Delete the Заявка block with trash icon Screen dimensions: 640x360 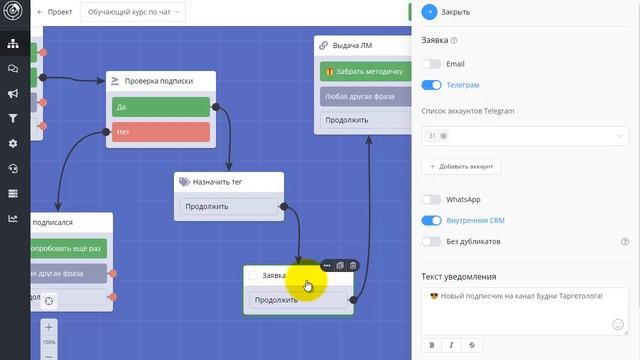(x=353, y=266)
